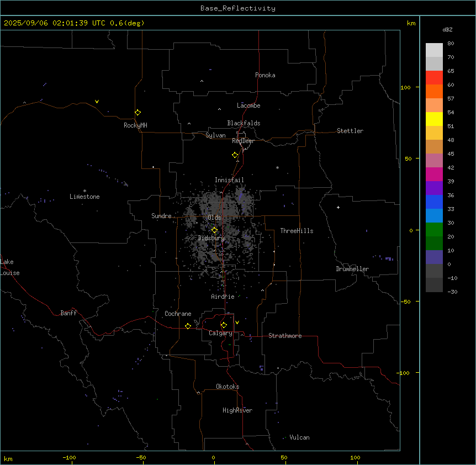Select the Drumheller label

pos(352,269)
